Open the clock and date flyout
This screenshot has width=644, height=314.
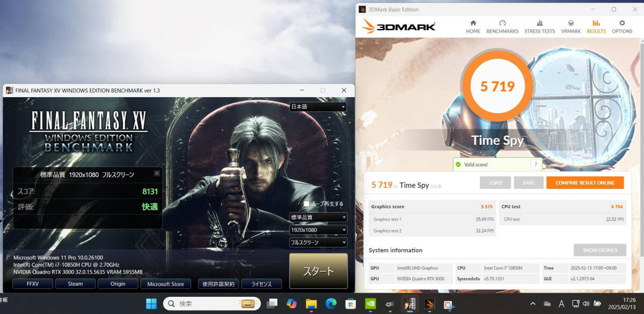(x=622, y=304)
